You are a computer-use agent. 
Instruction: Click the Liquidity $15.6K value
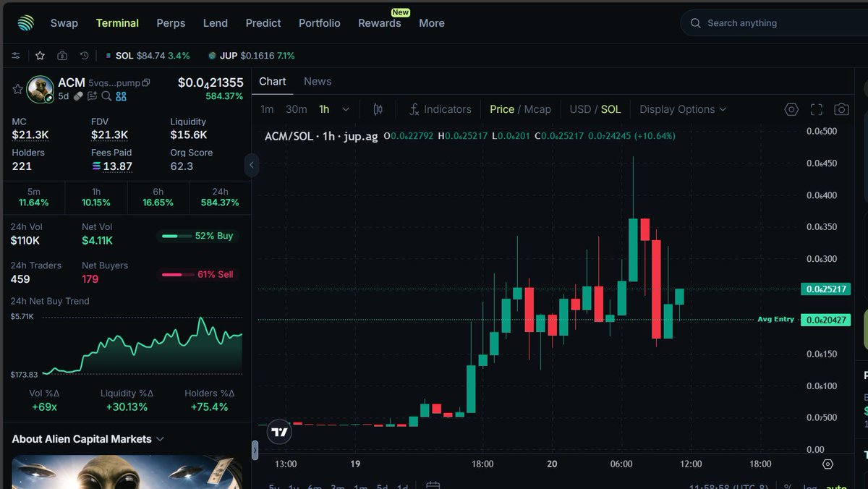click(x=189, y=135)
